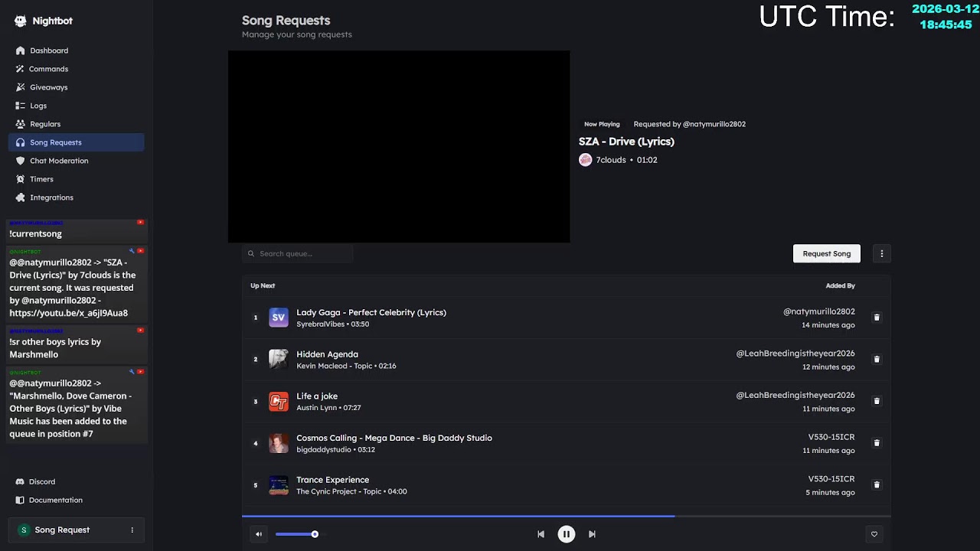Focus the Search queue field
Screen dimensions: 980x551
(298, 253)
